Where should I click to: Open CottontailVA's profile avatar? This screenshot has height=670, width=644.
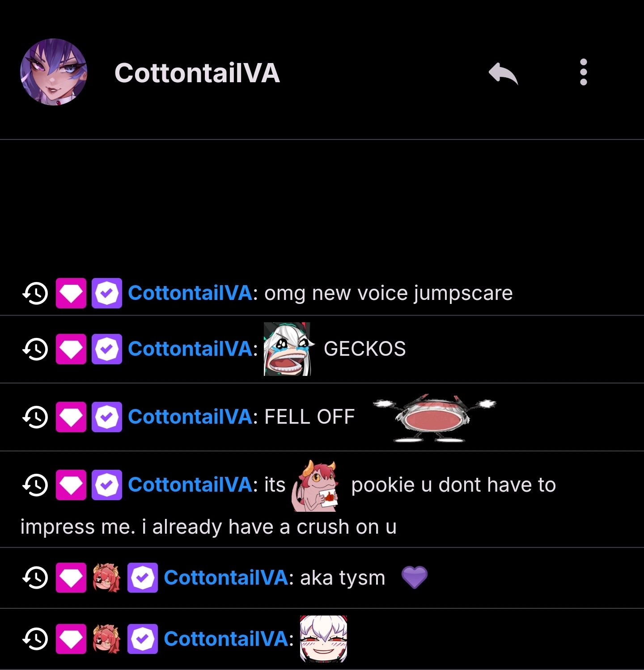click(54, 72)
